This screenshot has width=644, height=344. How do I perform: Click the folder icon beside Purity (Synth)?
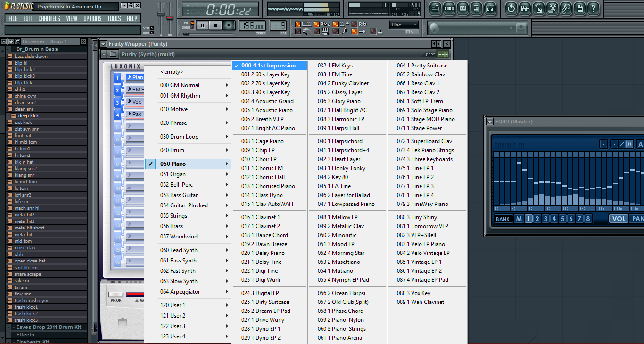[113, 54]
